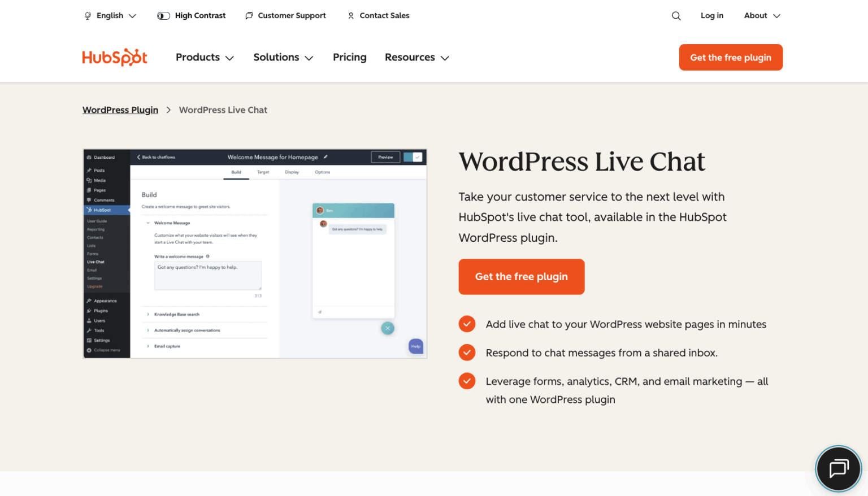Select the Comments icon in the sidebar
868x496 pixels.
(89, 200)
